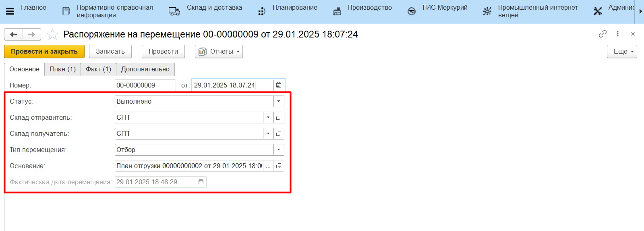Open the Основание document form

coord(279,166)
